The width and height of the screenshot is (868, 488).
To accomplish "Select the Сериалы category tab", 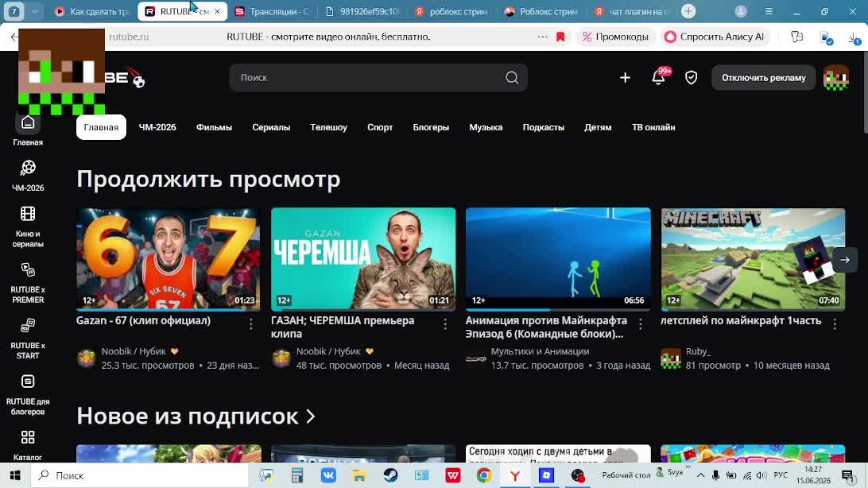I will tap(271, 127).
